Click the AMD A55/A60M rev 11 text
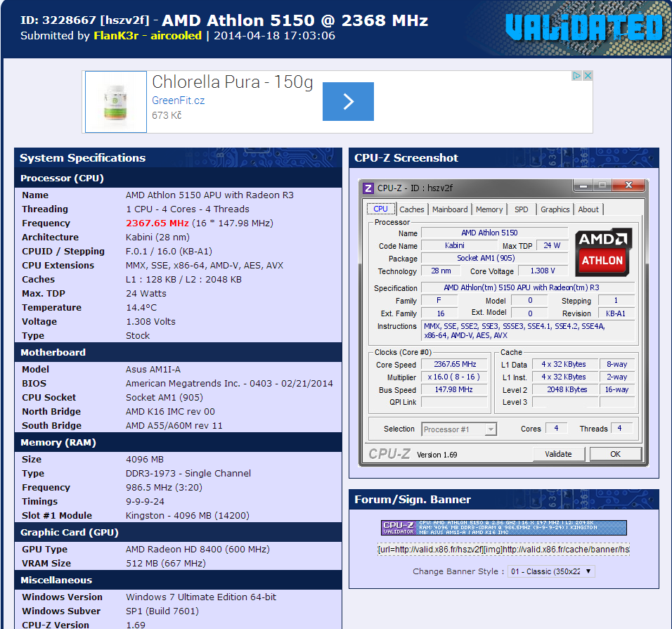The height and width of the screenshot is (629, 672). coord(174,425)
